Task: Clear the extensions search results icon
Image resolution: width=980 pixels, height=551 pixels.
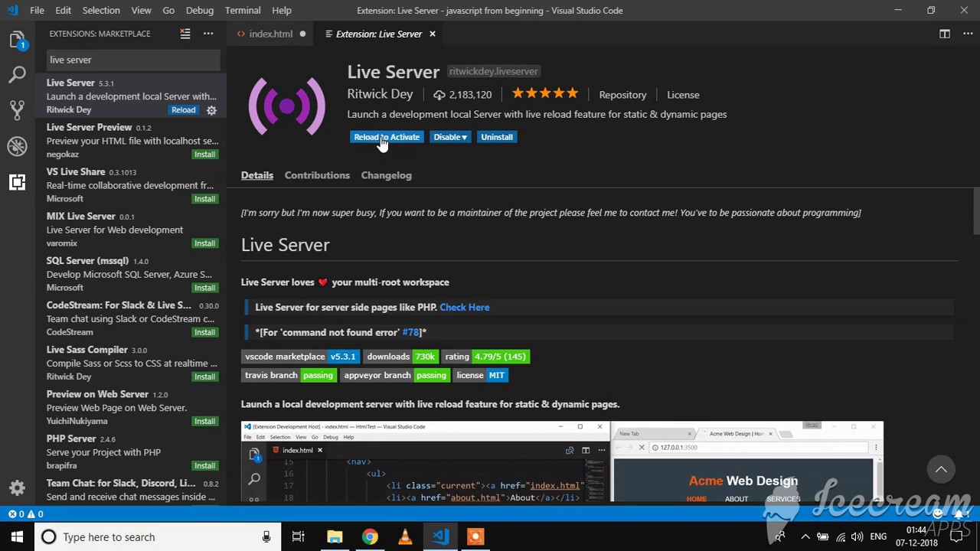Action: [x=185, y=34]
